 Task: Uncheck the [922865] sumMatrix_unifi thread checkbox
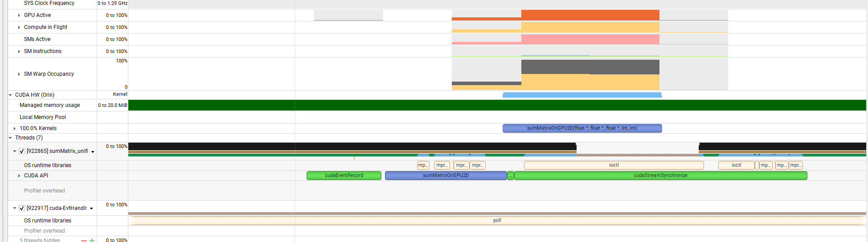22,151
